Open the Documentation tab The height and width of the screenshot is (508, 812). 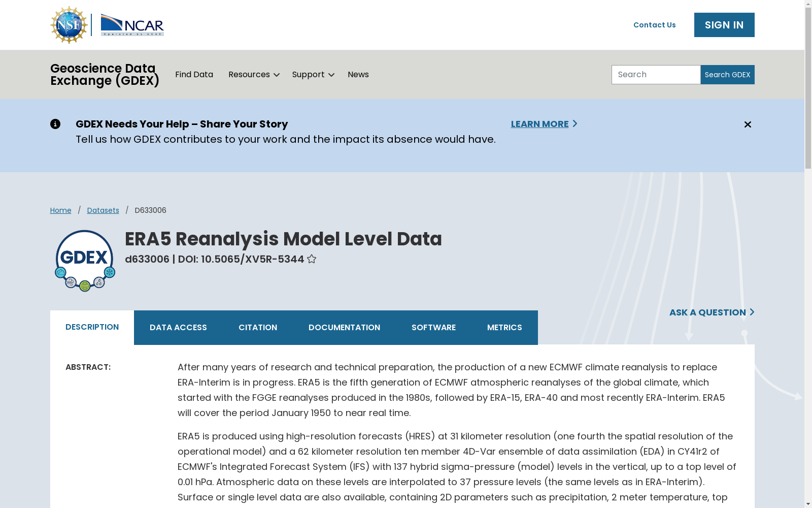344,328
